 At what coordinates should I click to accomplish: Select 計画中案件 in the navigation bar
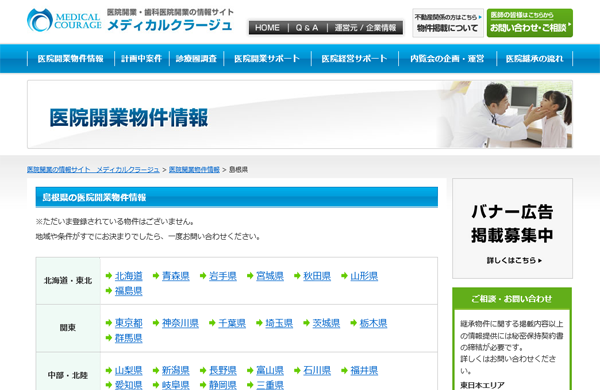pyautogui.click(x=142, y=59)
